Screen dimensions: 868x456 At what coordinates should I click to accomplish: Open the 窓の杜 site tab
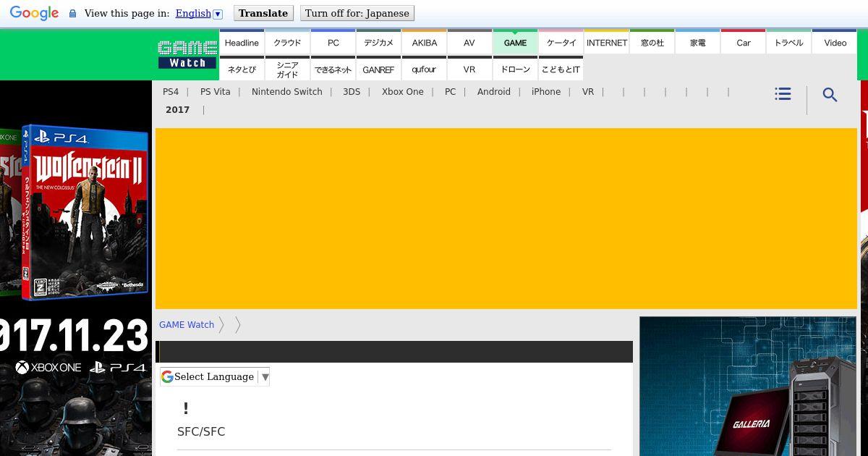[652, 42]
